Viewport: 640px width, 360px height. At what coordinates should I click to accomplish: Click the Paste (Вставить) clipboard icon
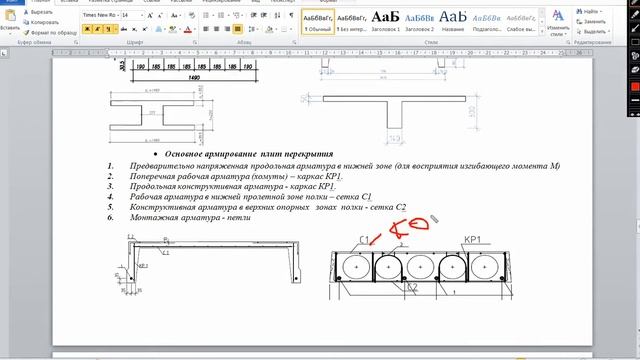click(10, 16)
